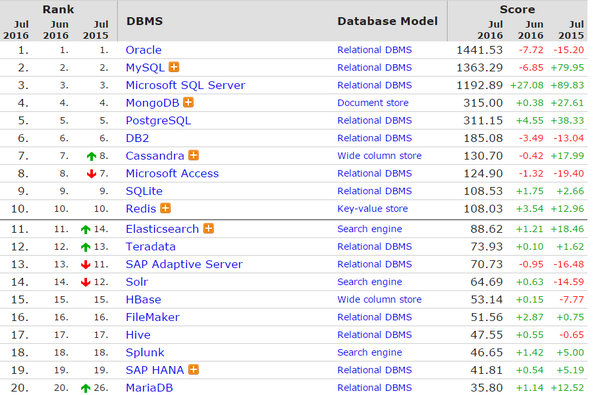Click the -15.20 score change value

point(569,50)
